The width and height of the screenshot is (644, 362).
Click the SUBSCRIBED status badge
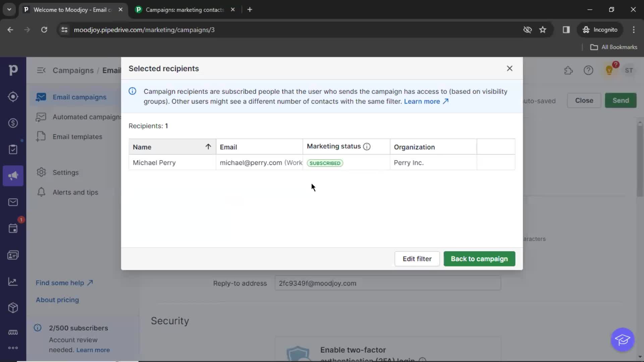click(x=325, y=163)
